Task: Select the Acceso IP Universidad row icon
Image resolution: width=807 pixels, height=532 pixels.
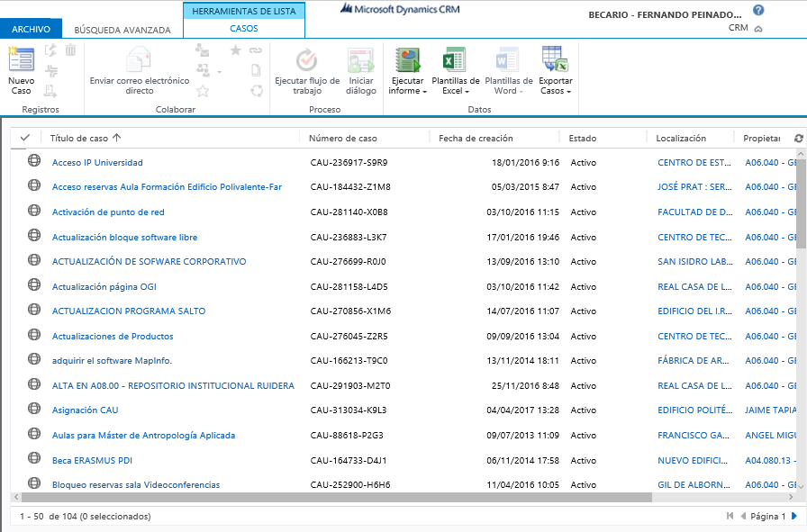Action: coord(34,162)
